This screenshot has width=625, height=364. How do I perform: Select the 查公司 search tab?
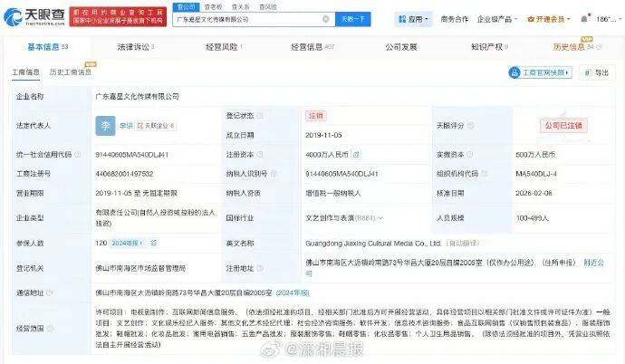point(187,6)
